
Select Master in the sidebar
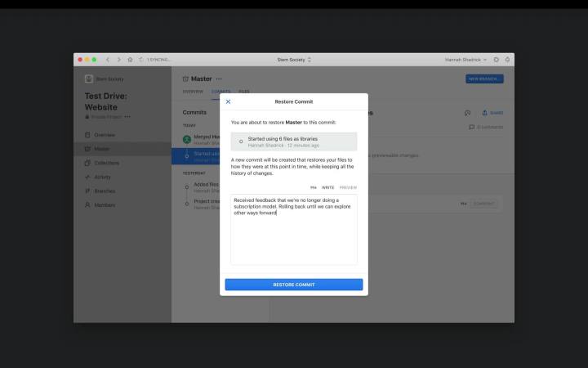(122, 149)
